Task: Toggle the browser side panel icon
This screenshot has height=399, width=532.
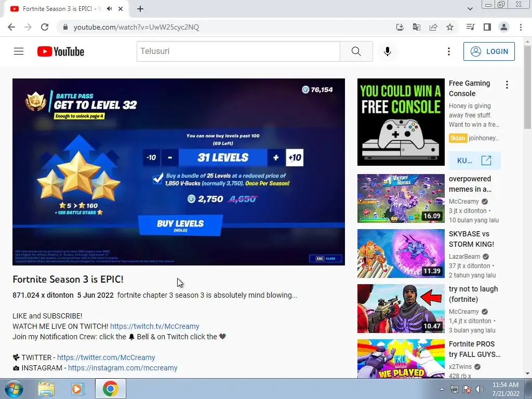Action: (x=487, y=27)
